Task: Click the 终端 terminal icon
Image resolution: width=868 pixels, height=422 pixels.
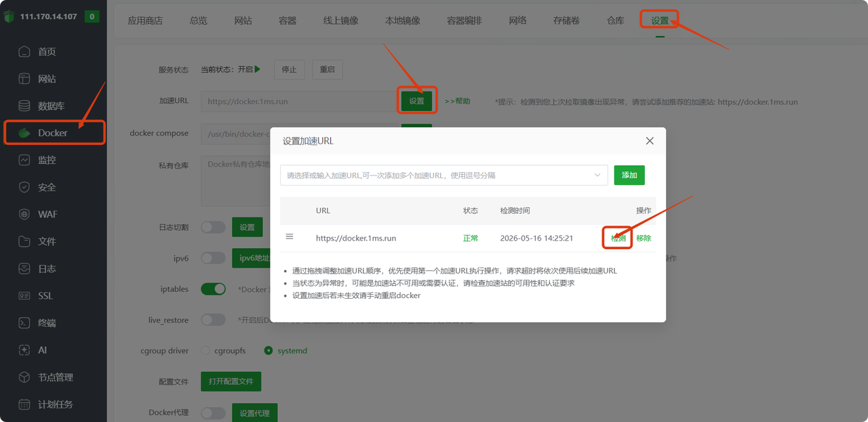Action: (x=24, y=322)
